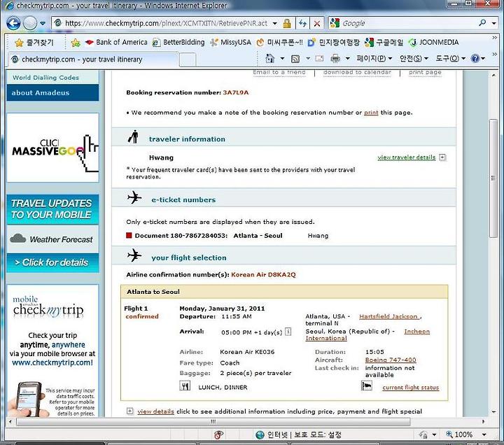
Task: Click the print page link
Action: point(425,72)
